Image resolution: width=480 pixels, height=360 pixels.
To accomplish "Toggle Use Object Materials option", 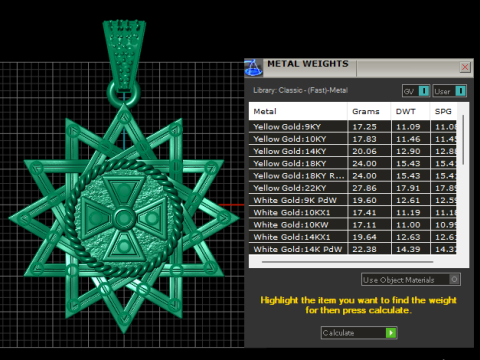I will point(411,280).
